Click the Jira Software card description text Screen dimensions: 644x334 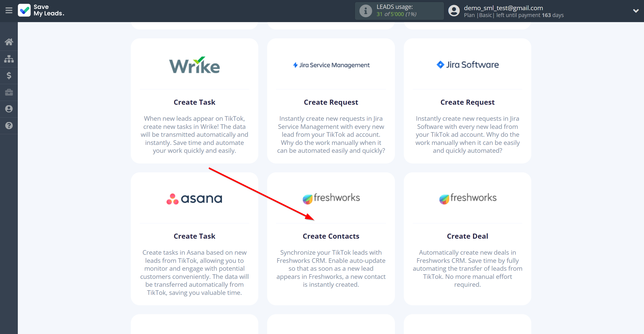[x=467, y=134]
